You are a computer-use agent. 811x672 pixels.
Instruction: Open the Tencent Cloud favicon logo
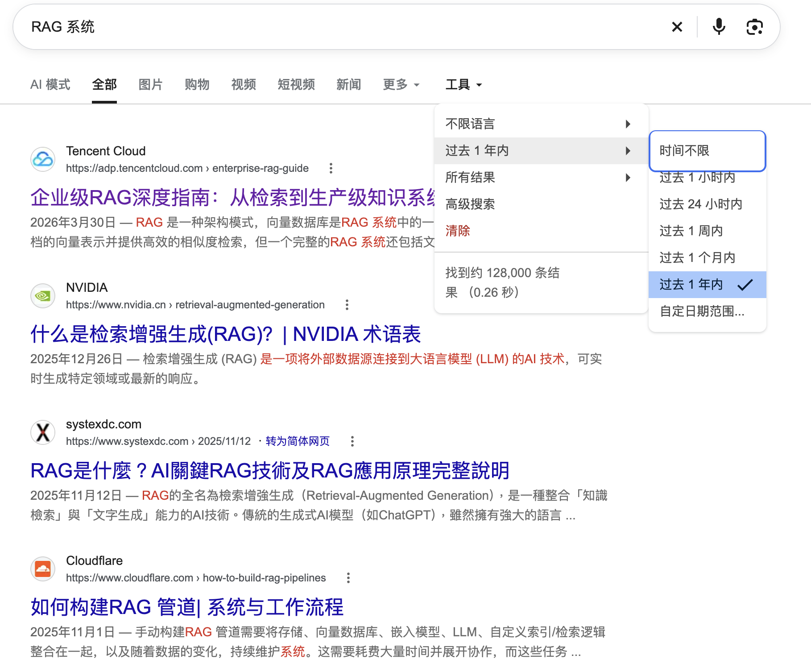pos(43,159)
